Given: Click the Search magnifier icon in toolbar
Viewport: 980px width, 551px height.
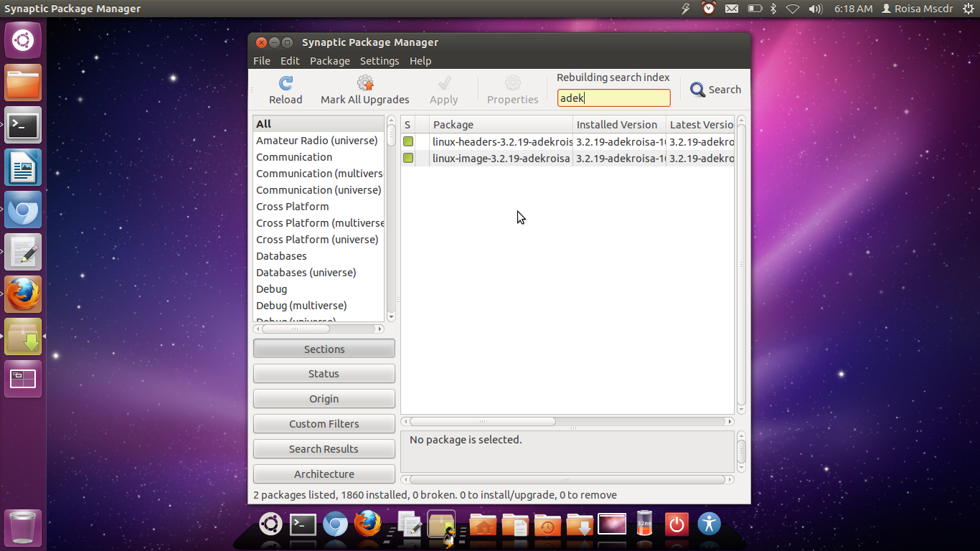Looking at the screenshot, I should 697,90.
